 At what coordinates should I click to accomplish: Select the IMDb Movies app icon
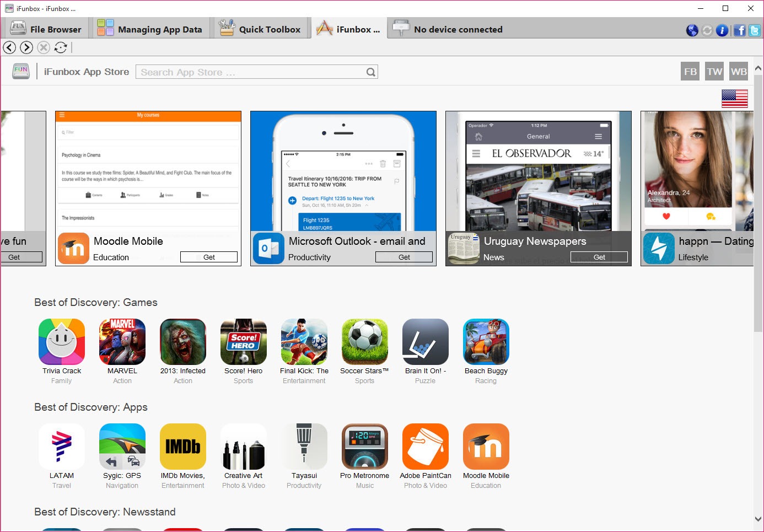point(183,447)
